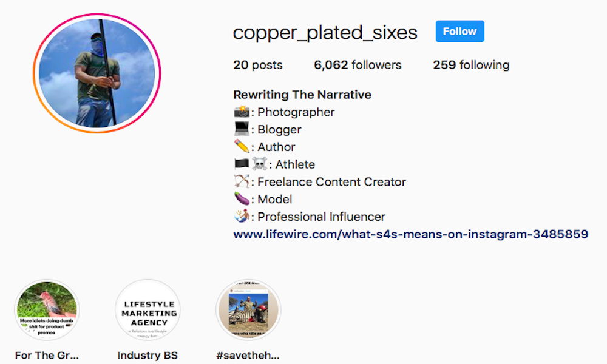
Task: Click the 20 posts count
Action: [258, 65]
